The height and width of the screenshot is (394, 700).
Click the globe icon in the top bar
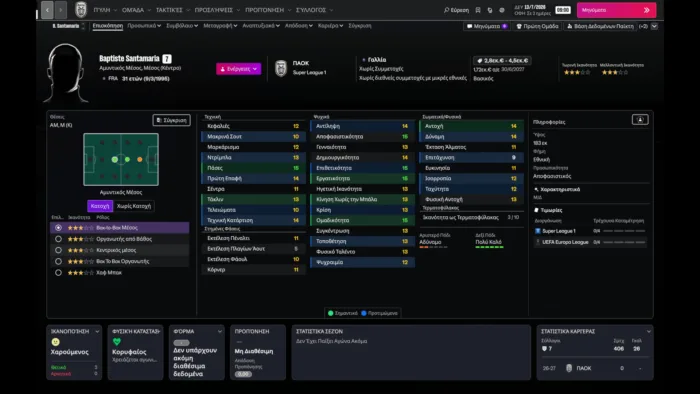coord(502,10)
